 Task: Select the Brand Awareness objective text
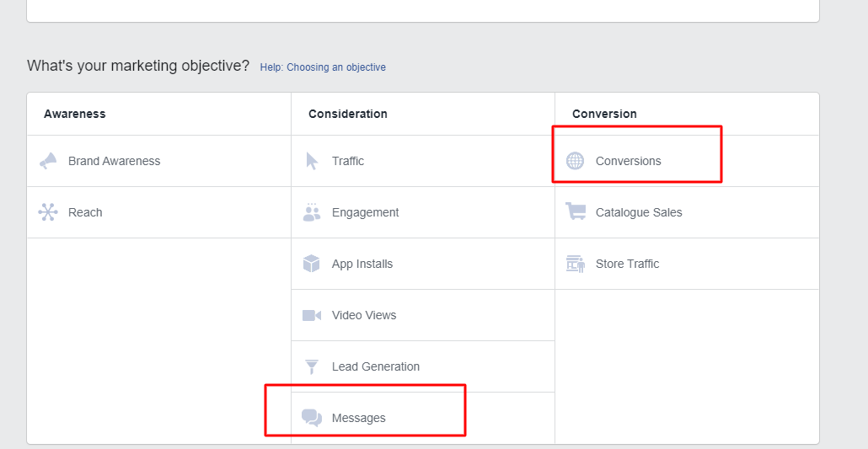pos(114,161)
